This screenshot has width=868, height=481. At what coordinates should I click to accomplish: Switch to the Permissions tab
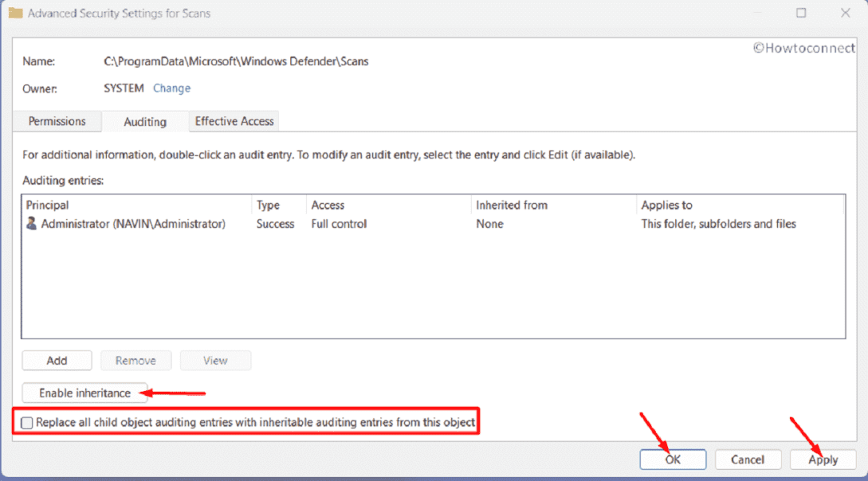pyautogui.click(x=57, y=121)
